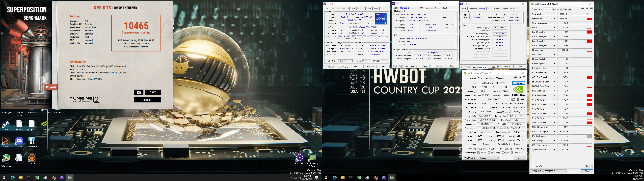644x181 pixels.
Task: Open the Socket #1 selection dropdown in CPU-Z
Action: coord(345,61)
